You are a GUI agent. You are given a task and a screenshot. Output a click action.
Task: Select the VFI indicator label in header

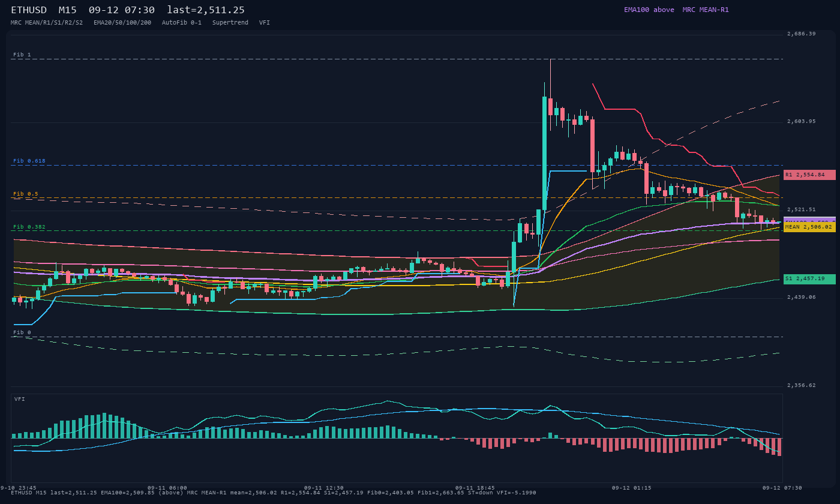pyautogui.click(x=265, y=22)
